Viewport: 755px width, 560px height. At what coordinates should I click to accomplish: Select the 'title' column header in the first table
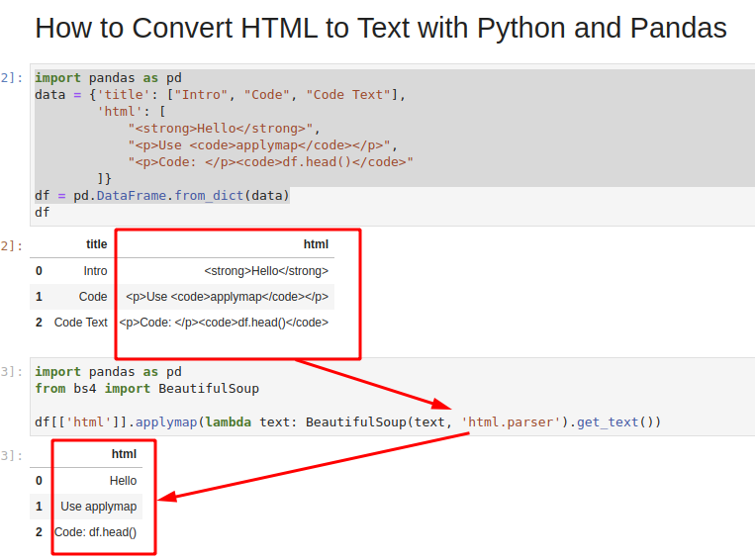tap(96, 244)
